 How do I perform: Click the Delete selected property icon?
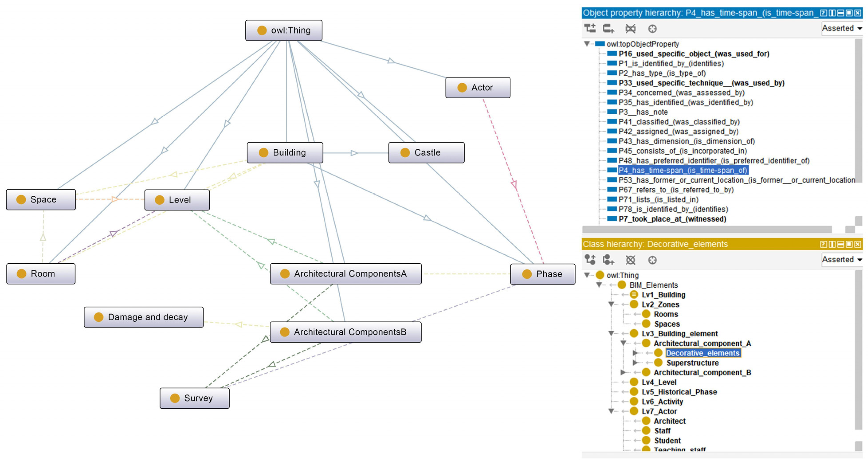coord(631,28)
